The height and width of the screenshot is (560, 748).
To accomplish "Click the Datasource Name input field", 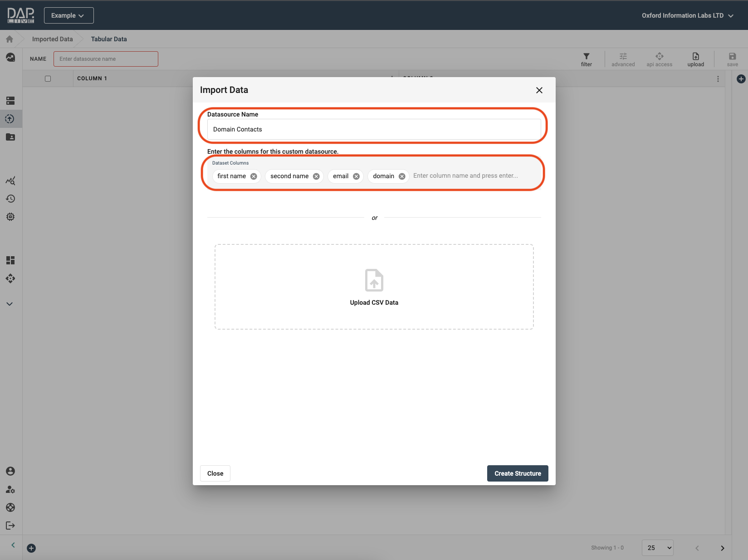I will pos(374,129).
